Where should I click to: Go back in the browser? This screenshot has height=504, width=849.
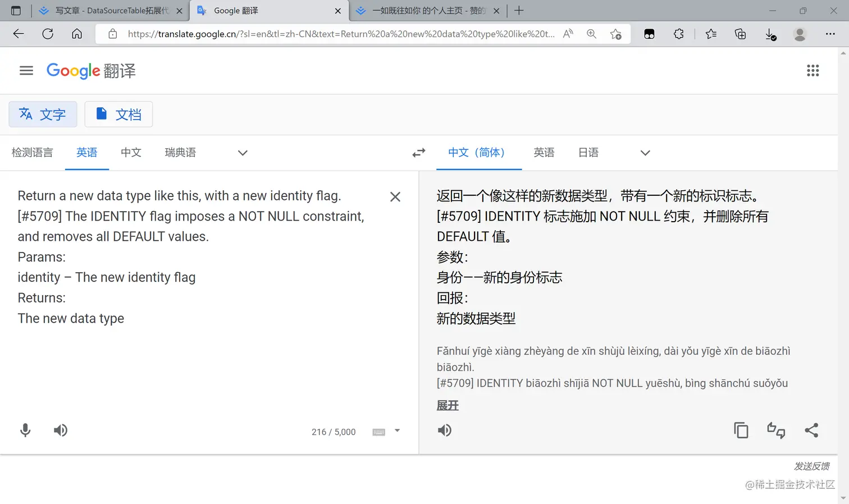click(x=19, y=34)
